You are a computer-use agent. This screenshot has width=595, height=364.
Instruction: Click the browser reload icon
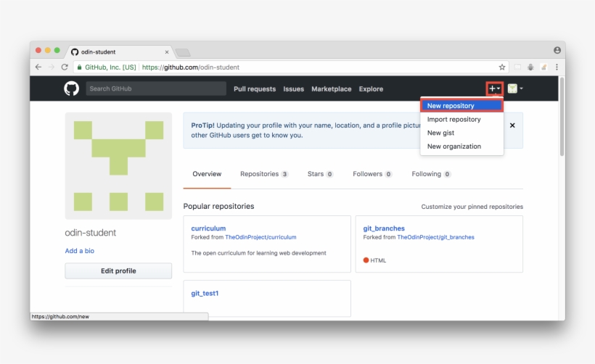coord(65,67)
